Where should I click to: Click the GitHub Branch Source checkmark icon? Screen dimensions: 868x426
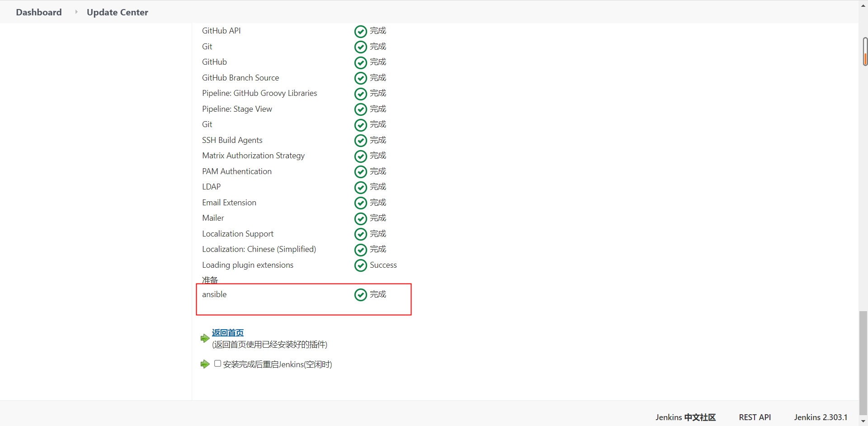[360, 78]
